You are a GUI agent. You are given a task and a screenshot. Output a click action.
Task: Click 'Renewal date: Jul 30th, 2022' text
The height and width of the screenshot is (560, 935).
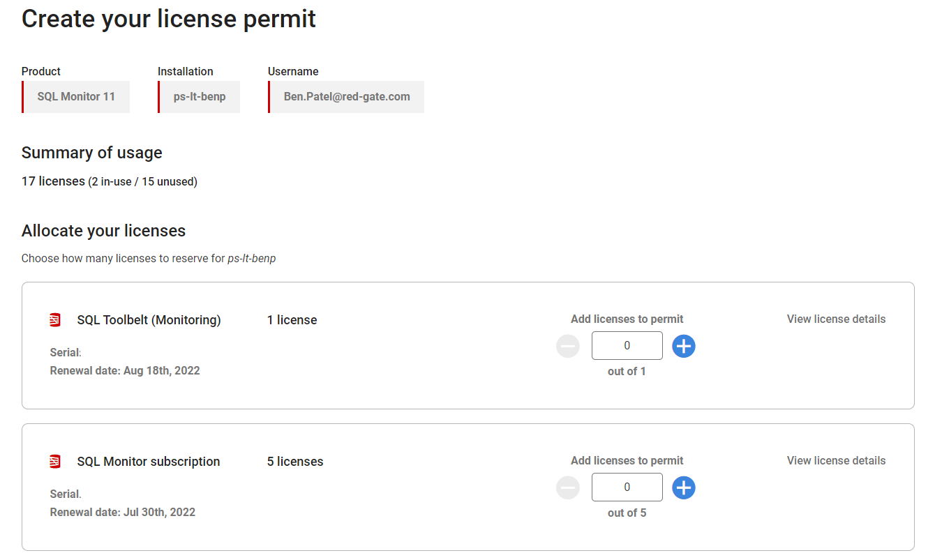pyautogui.click(x=123, y=513)
